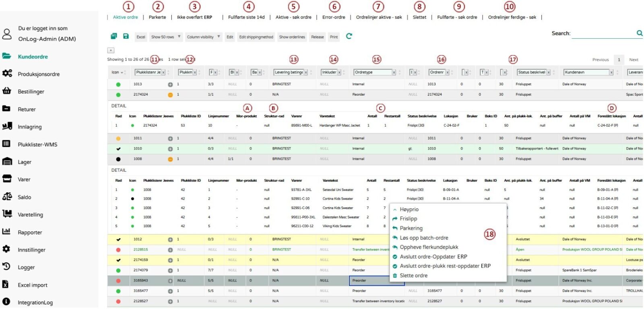Click the copy icon left of save
The height and width of the screenshot is (309, 644).
pyautogui.click(x=114, y=36)
